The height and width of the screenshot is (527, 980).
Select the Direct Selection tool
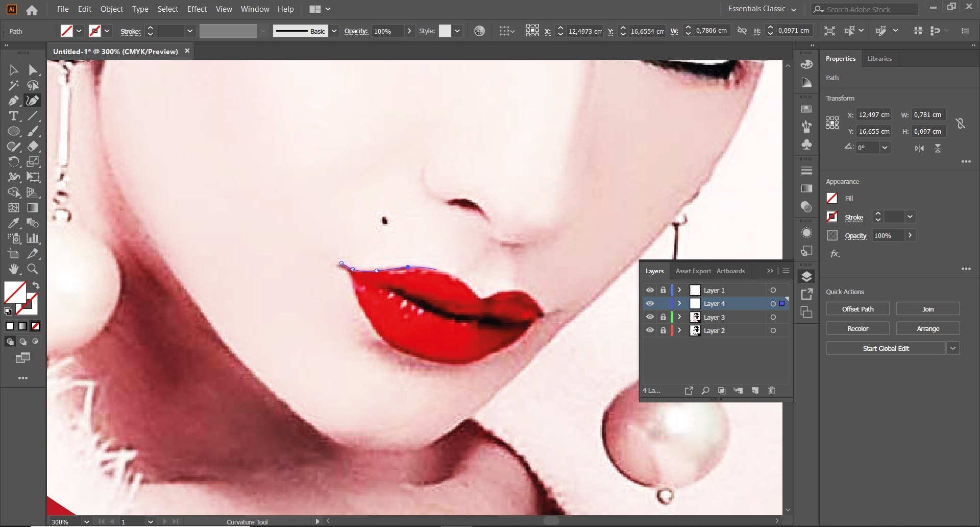click(x=33, y=70)
